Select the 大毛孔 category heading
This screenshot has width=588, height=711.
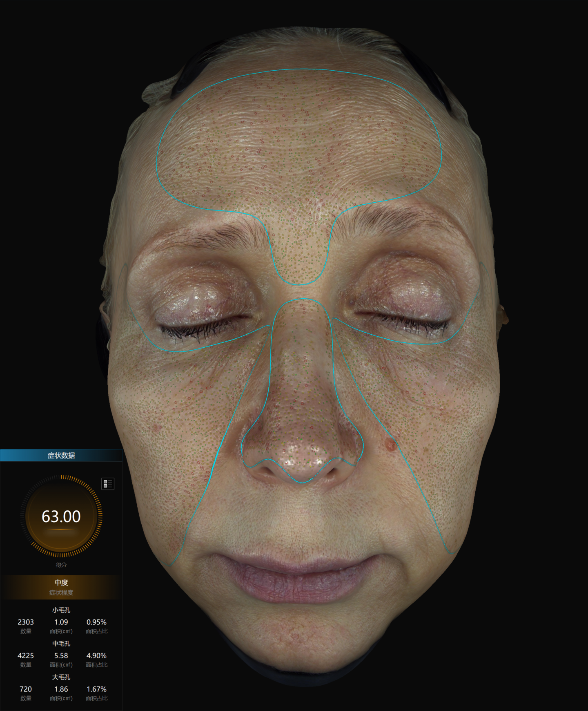(61, 677)
